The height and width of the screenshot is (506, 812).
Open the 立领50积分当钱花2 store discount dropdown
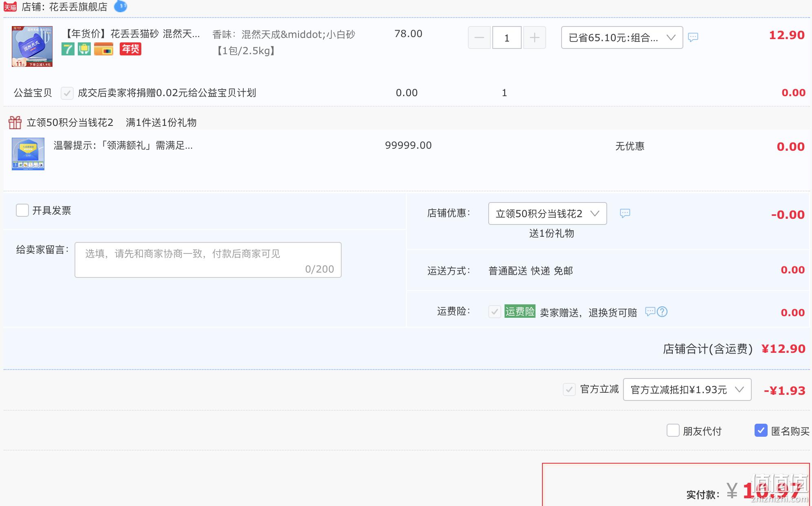coord(548,214)
